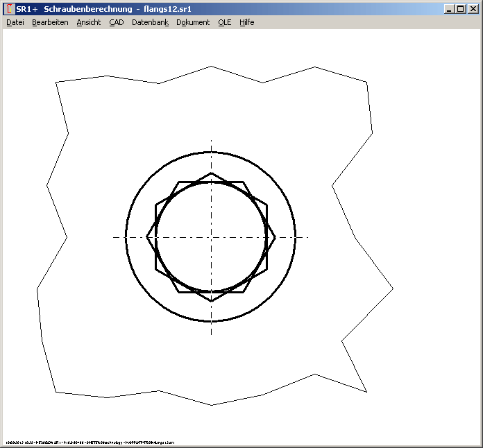Maximize the SR1+ window
The height and width of the screenshot is (448, 483).
coord(461,9)
